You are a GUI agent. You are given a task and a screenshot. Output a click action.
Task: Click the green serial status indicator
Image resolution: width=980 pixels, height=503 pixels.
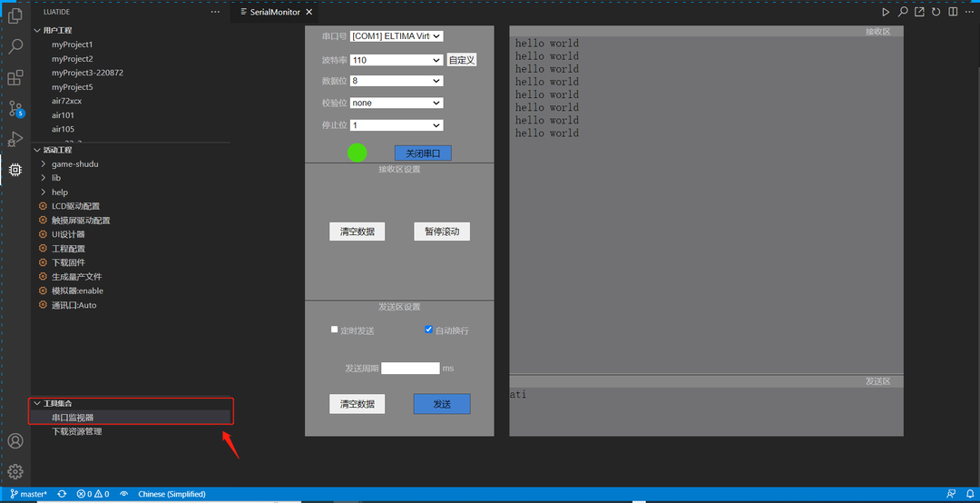point(357,153)
